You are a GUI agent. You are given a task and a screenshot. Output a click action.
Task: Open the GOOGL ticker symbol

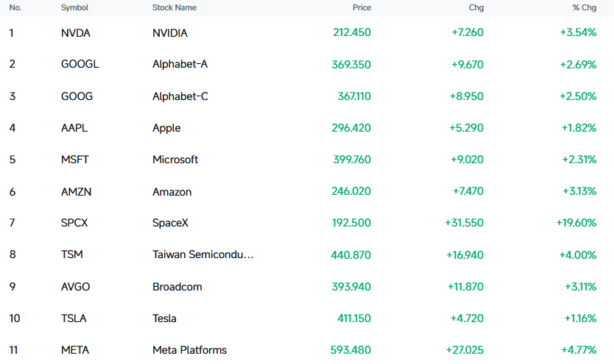click(80, 64)
